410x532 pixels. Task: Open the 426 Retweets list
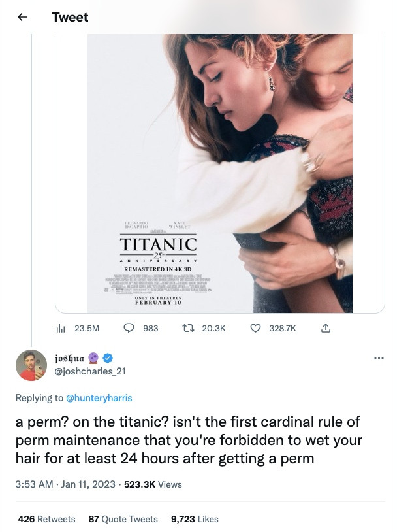(x=46, y=519)
